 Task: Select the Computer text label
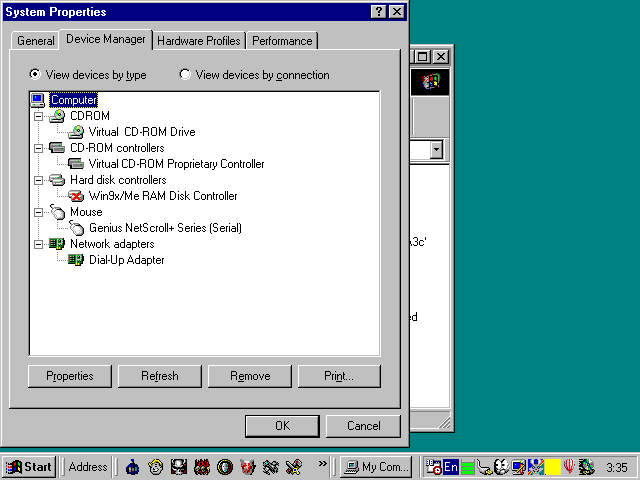click(x=74, y=100)
